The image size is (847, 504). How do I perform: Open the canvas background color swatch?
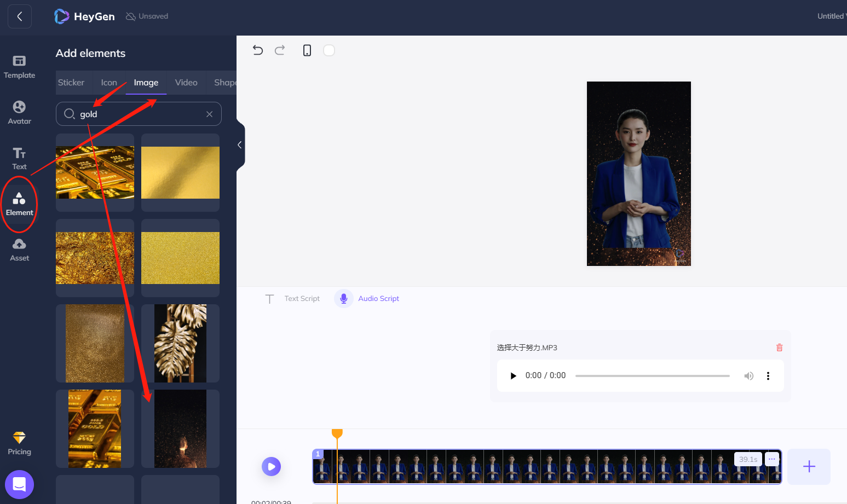(x=329, y=50)
